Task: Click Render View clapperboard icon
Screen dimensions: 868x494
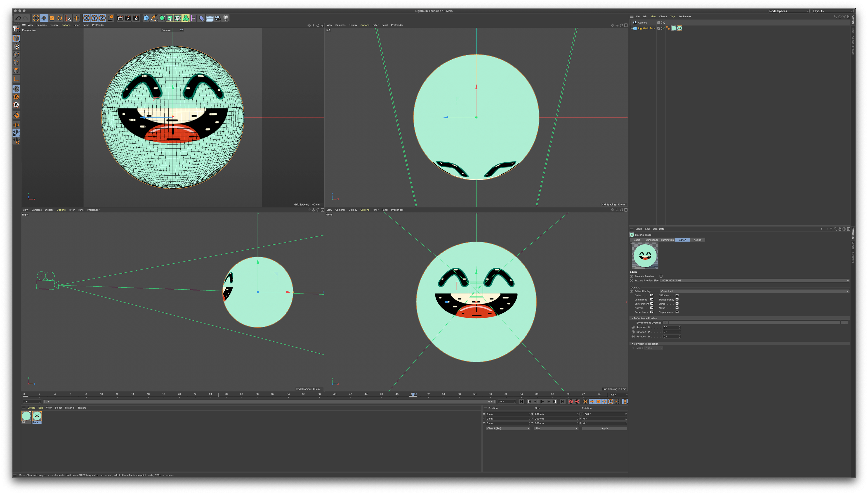Action: tap(120, 18)
